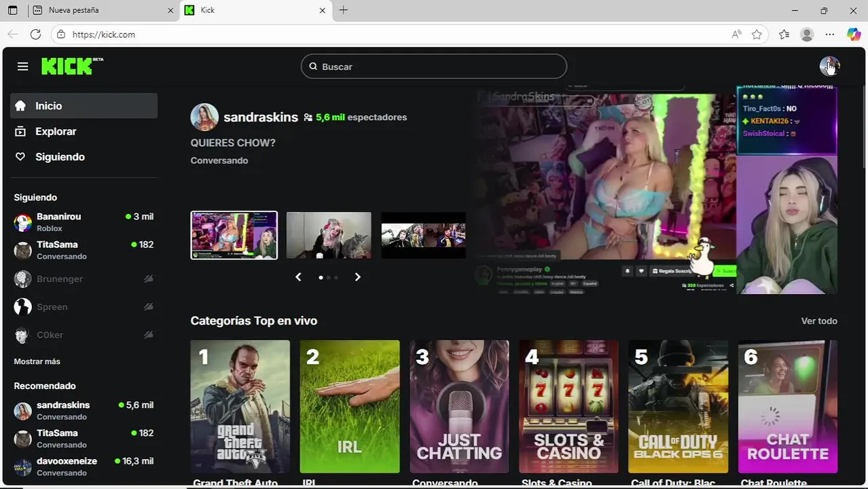Open Grand Theft Auto V category card
Viewport: 868px width, 489px height.
[x=240, y=406]
